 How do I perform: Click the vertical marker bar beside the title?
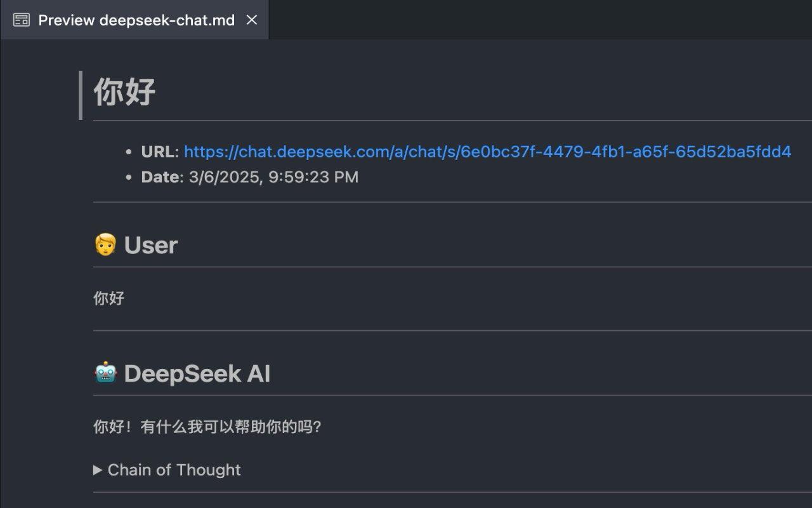[x=81, y=95]
